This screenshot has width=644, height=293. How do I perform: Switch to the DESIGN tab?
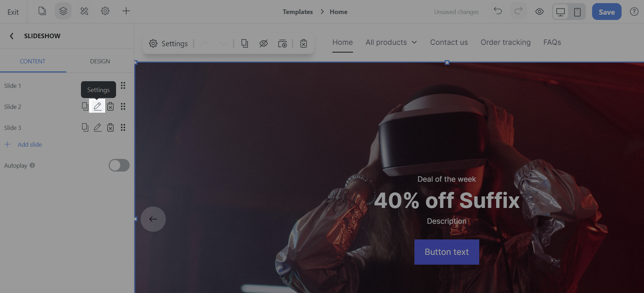[100, 61]
